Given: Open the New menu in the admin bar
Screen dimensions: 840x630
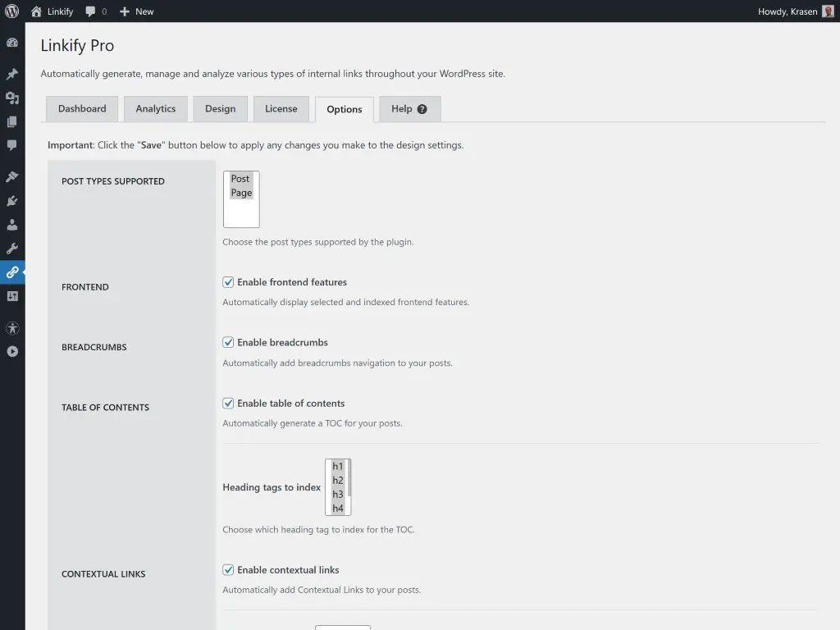Looking at the screenshot, I should click(x=136, y=11).
